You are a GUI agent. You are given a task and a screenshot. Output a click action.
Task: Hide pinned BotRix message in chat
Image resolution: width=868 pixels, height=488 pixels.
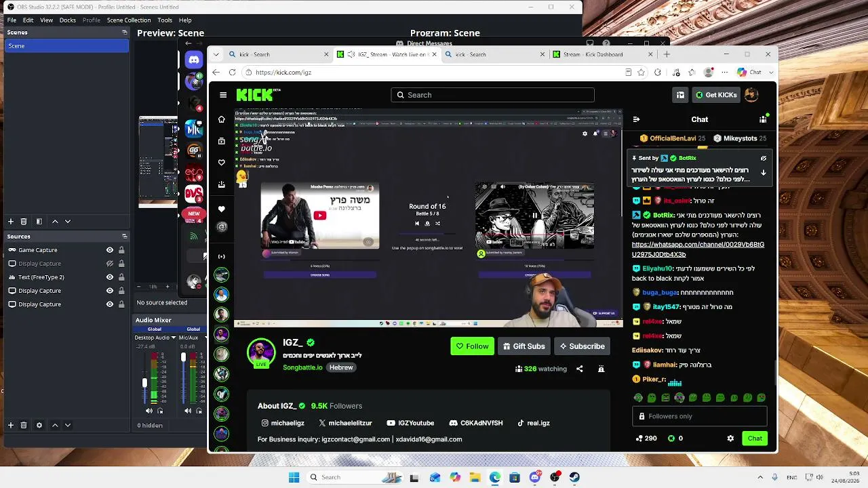(763, 158)
